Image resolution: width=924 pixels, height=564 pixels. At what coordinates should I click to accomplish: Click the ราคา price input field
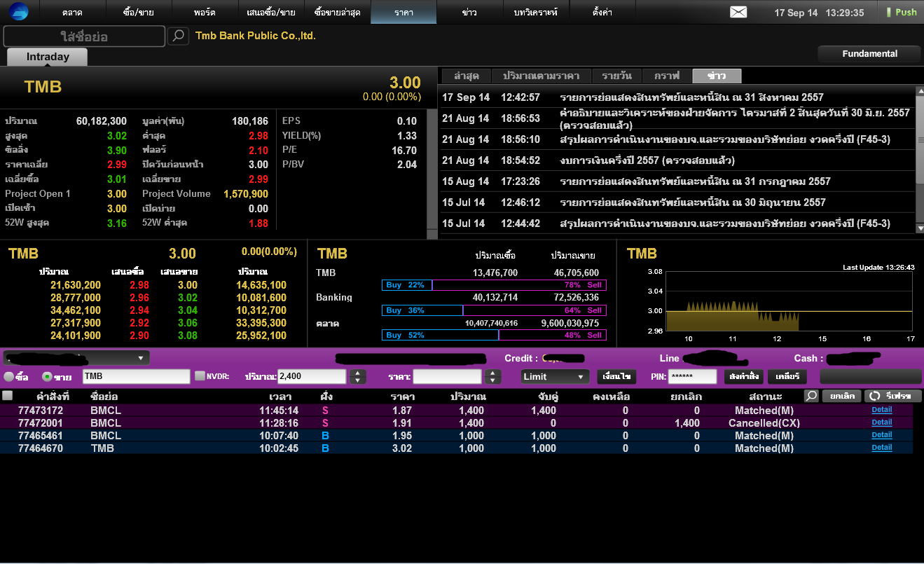click(x=448, y=377)
